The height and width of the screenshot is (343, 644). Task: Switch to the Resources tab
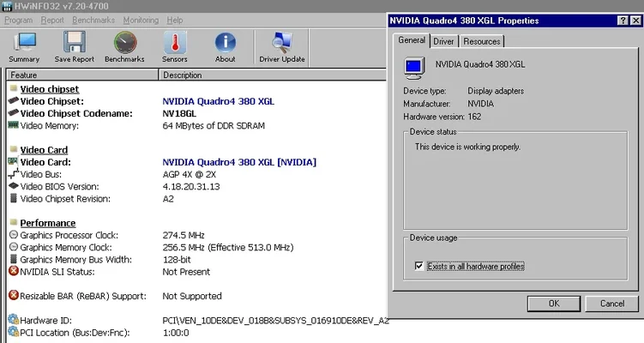(482, 41)
